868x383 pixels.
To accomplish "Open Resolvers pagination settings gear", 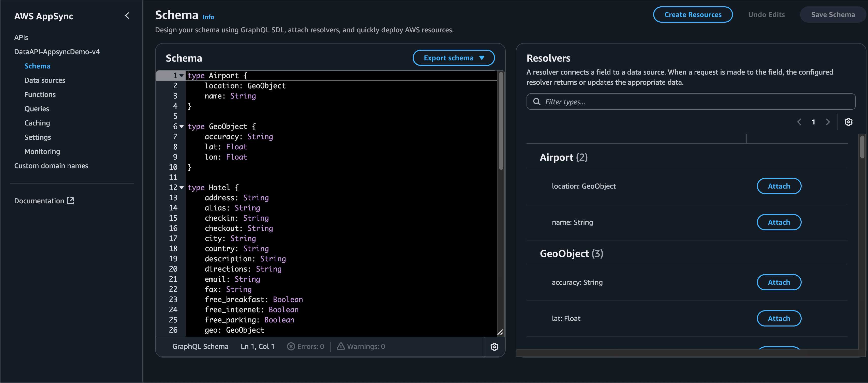I will point(848,122).
